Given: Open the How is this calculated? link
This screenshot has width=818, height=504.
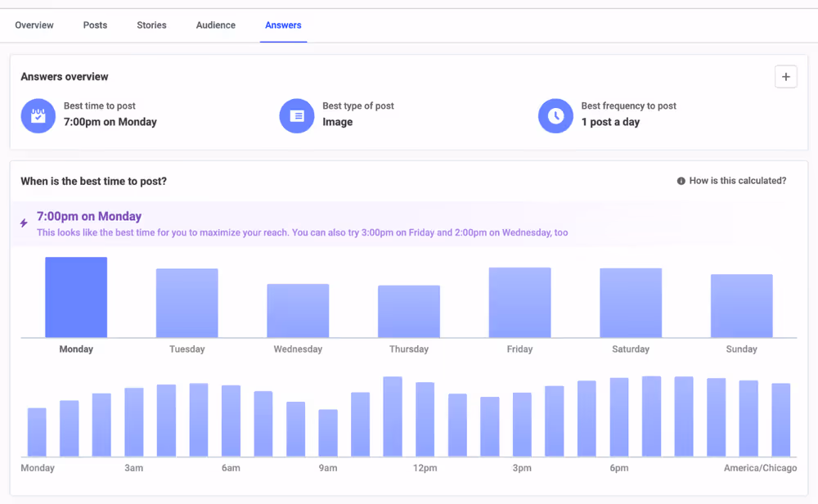Looking at the screenshot, I should [x=737, y=181].
